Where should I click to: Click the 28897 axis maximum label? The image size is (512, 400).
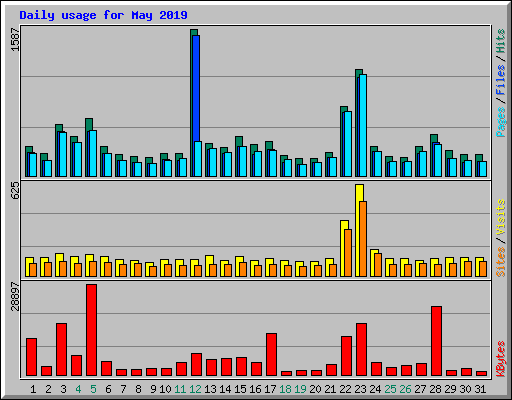pos(15,296)
